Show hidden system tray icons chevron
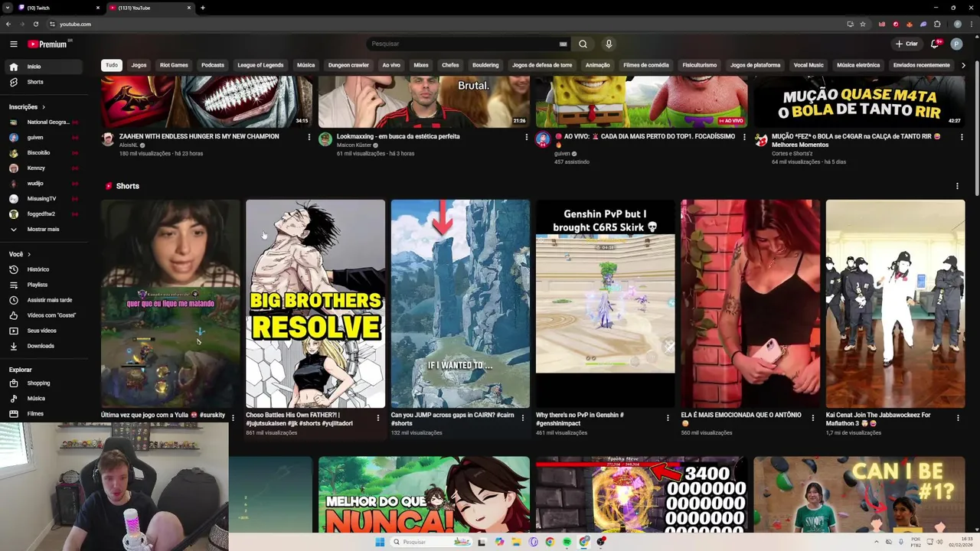The image size is (980, 551). point(877,542)
